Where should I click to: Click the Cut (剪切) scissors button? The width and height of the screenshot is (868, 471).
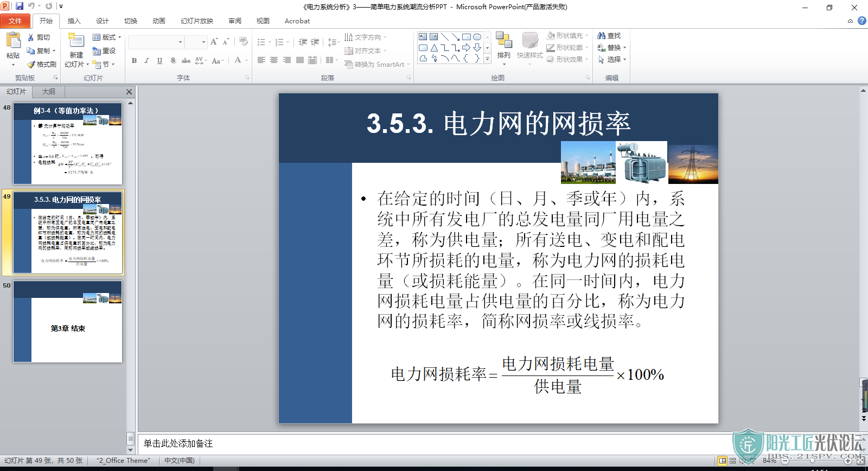[x=39, y=37]
